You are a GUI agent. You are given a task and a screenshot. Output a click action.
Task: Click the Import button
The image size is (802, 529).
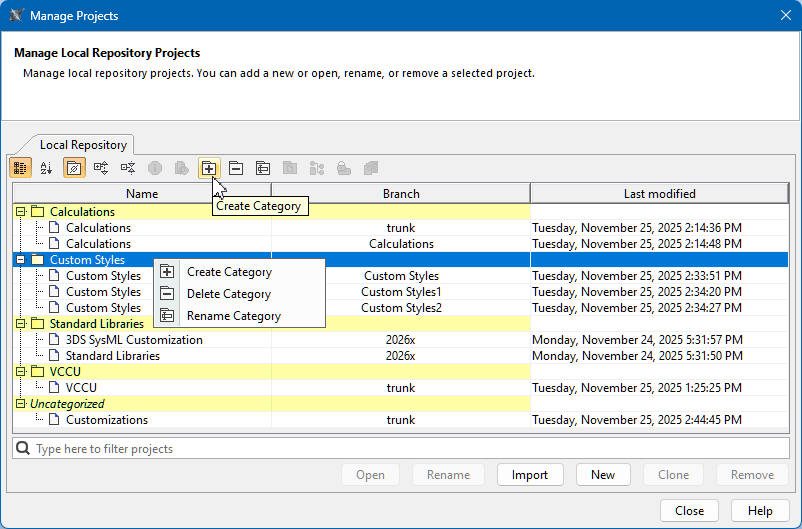pos(530,475)
